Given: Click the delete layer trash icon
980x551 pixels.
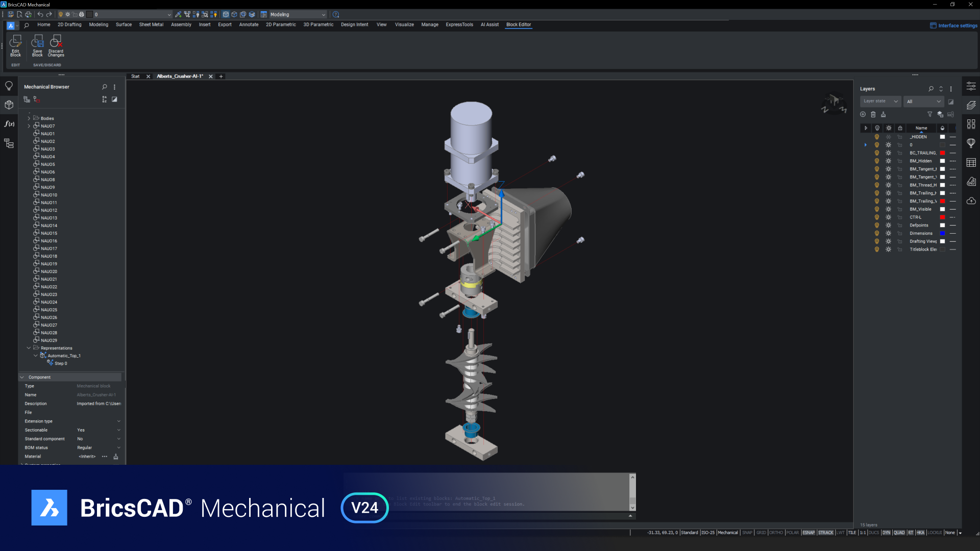Looking at the screenshot, I should (873, 114).
